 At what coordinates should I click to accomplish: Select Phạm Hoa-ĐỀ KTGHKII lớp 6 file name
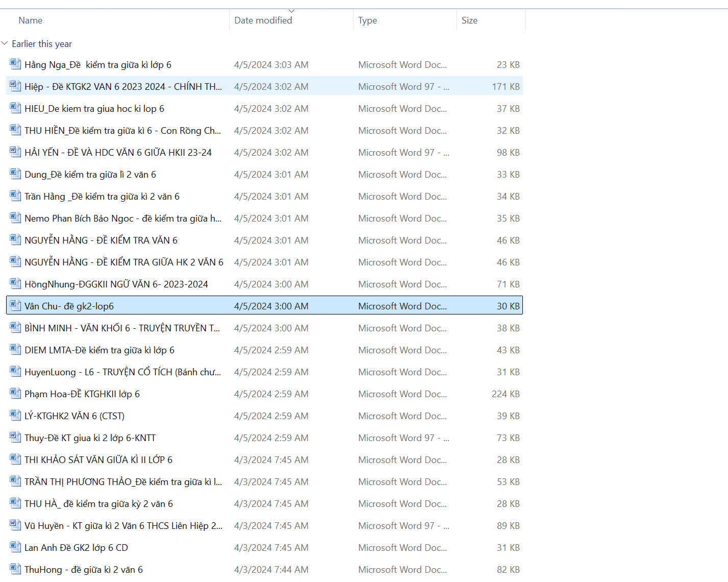82,394
